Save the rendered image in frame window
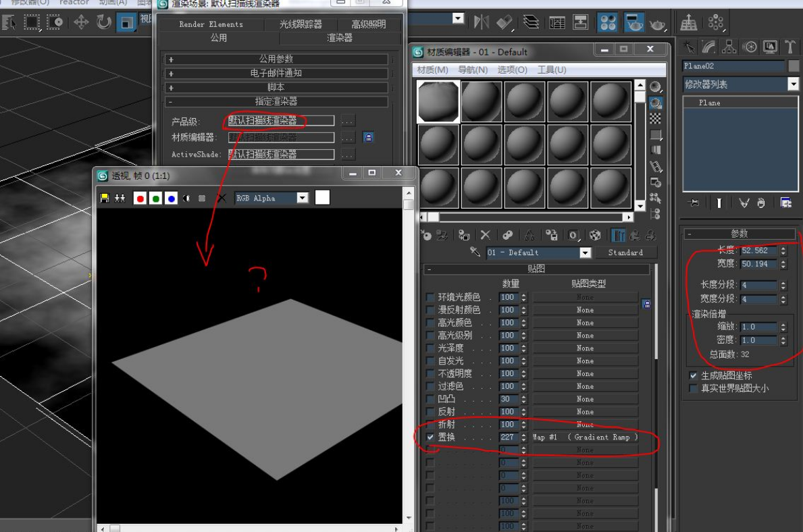Viewport: 803px width, 532px height. (105, 198)
